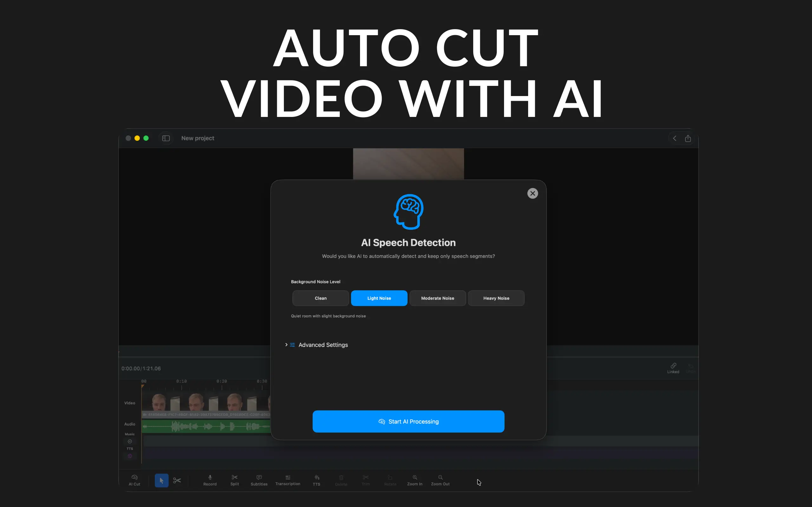Select the pointer selection tool
The image size is (812, 507).
coord(161,480)
